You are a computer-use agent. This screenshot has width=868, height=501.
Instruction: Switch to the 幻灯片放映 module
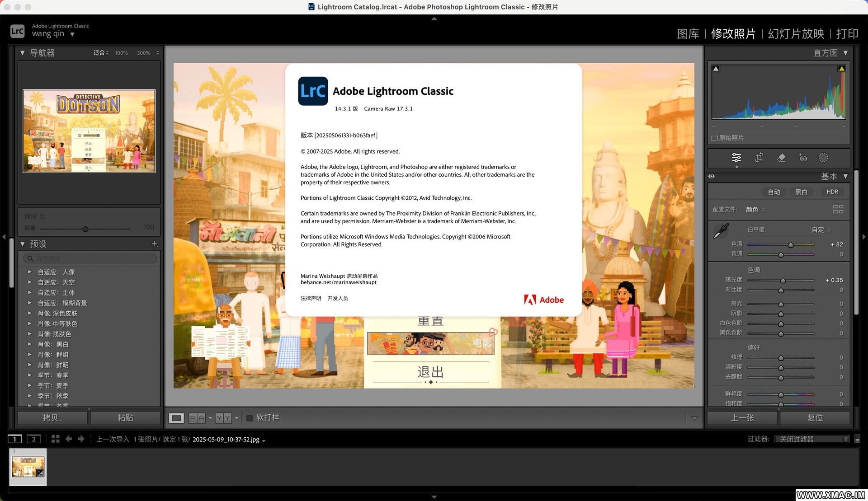pos(796,34)
